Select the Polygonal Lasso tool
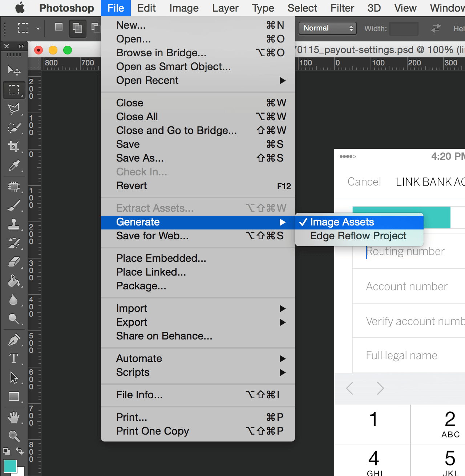The height and width of the screenshot is (476, 465). tap(14, 109)
